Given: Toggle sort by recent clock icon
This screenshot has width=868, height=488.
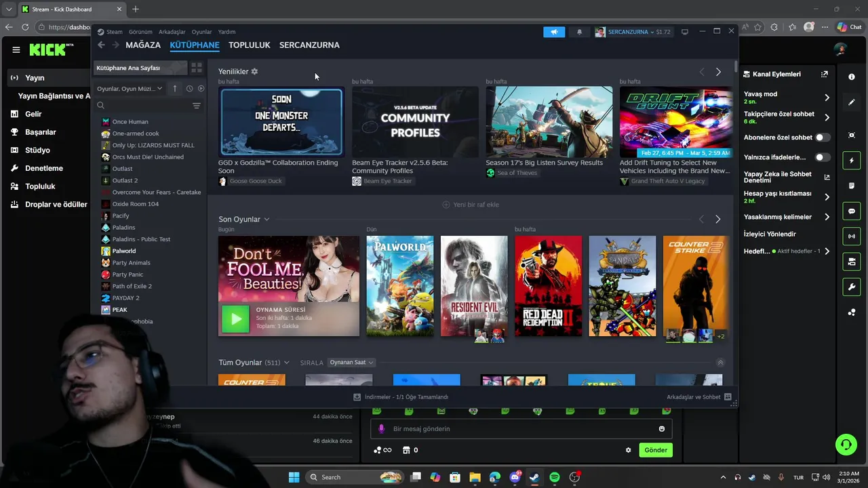Looking at the screenshot, I should 189,89.
